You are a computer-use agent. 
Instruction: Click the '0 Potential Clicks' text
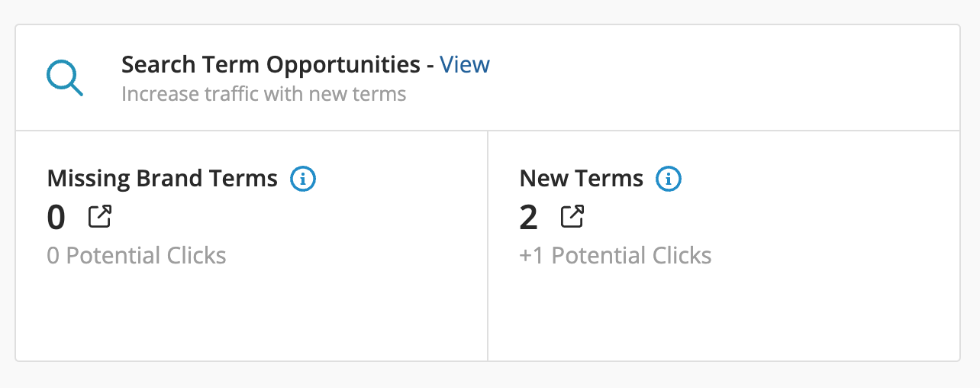coord(137,255)
